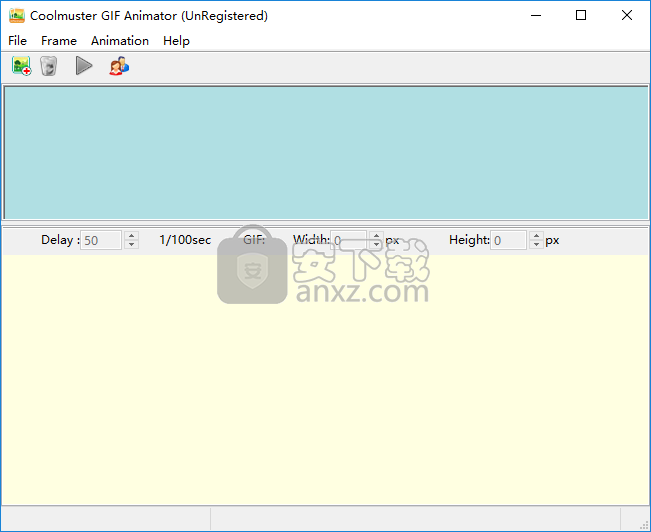
Task: Open the Frame menu
Action: click(59, 41)
